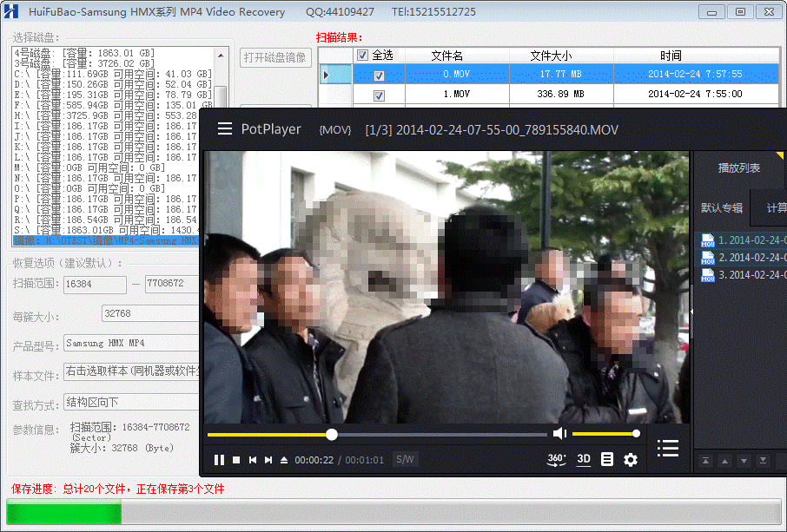Image resolution: width=787 pixels, height=532 pixels.
Task: Toggle 360 degree video mode
Action: [x=556, y=459]
